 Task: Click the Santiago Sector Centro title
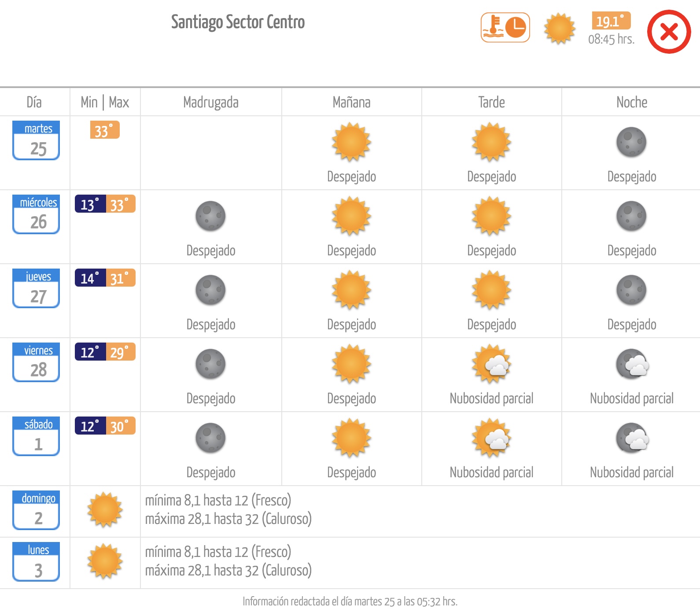point(238,22)
